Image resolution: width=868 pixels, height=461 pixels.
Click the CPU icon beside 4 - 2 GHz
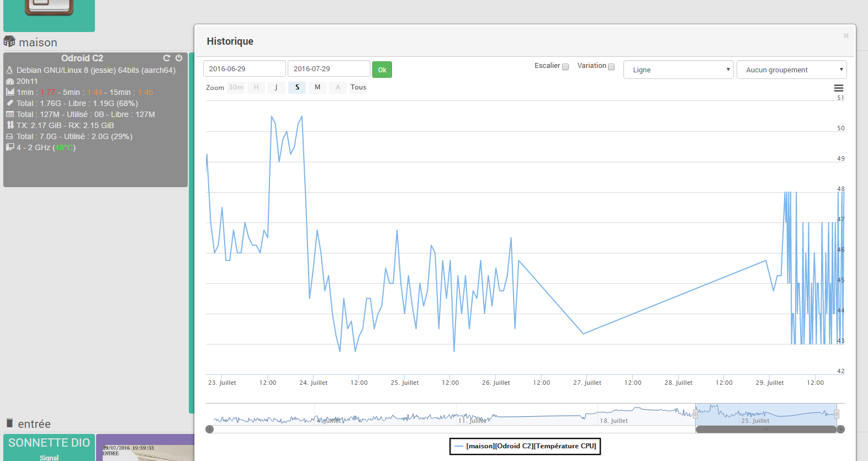[x=10, y=147]
